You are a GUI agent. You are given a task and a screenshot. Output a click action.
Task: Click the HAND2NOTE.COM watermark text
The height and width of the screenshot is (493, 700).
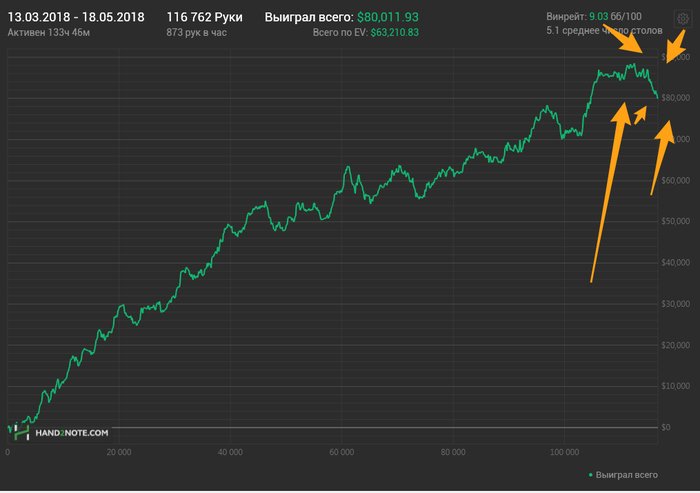72,432
